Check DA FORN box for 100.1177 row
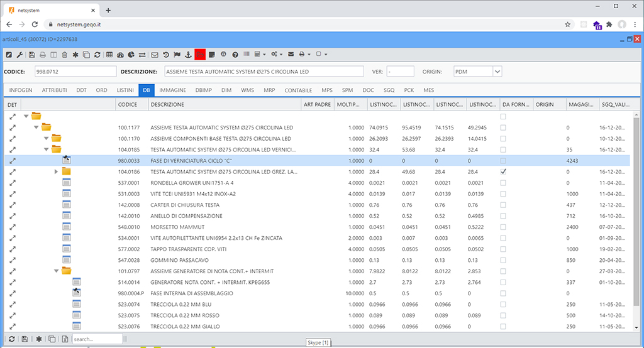The width and height of the screenshot is (644, 348). pos(503,128)
